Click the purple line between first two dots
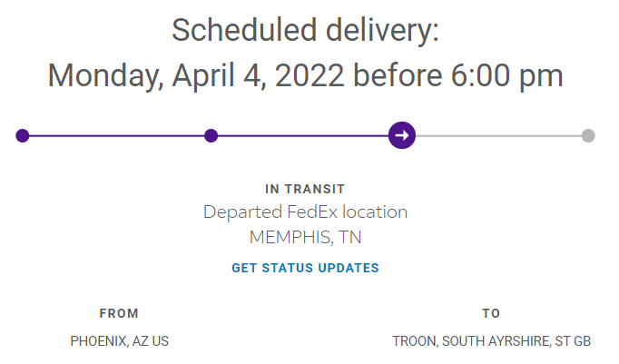 (x=117, y=135)
